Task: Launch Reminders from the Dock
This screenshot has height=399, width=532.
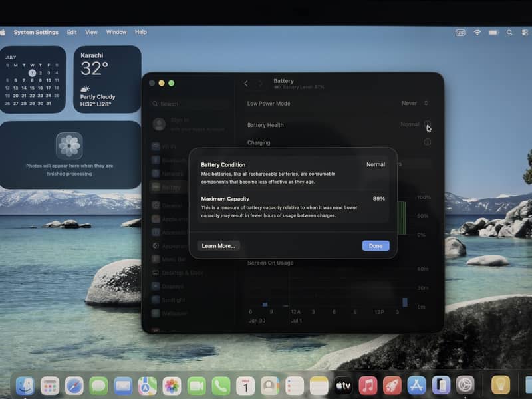Action: [294, 386]
